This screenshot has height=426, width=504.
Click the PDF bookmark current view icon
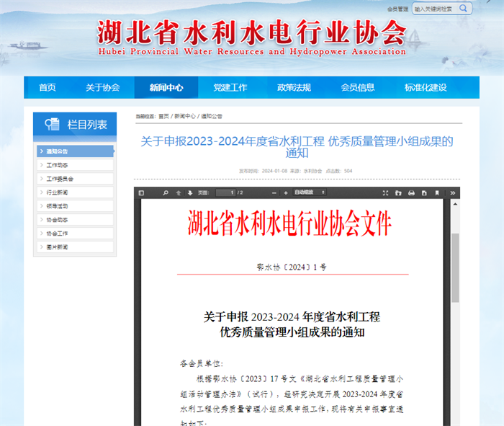(437, 193)
